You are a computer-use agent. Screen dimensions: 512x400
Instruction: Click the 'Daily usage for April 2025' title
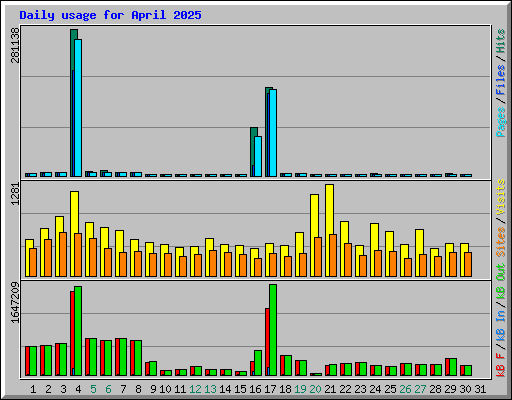point(110,15)
